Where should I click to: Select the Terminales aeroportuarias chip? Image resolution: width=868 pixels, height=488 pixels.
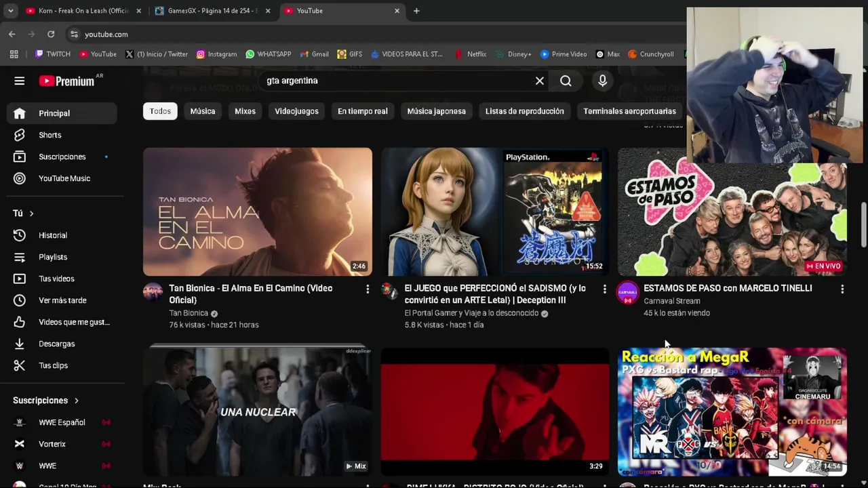click(629, 111)
